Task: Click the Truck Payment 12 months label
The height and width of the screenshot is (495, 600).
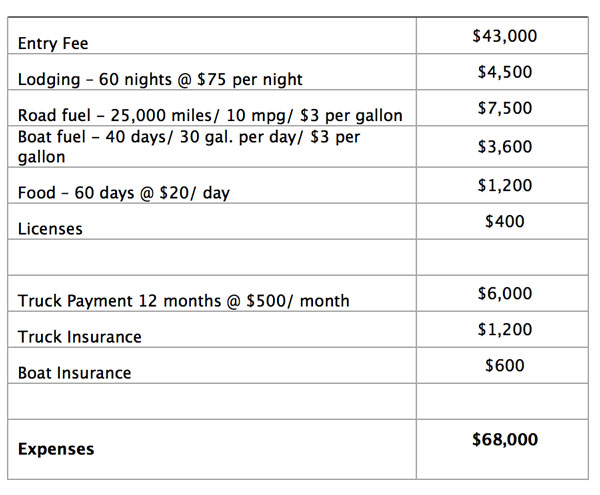Action: coord(183,301)
